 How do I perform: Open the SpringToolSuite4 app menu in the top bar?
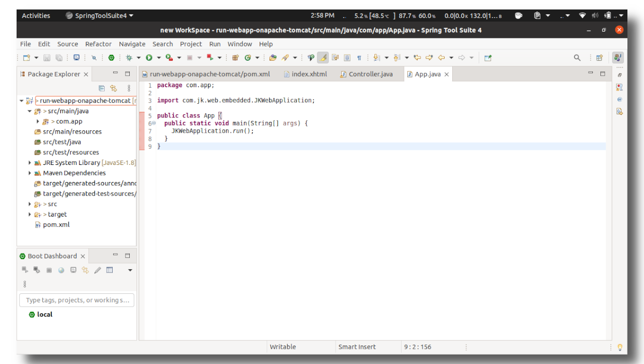pyautogui.click(x=99, y=16)
